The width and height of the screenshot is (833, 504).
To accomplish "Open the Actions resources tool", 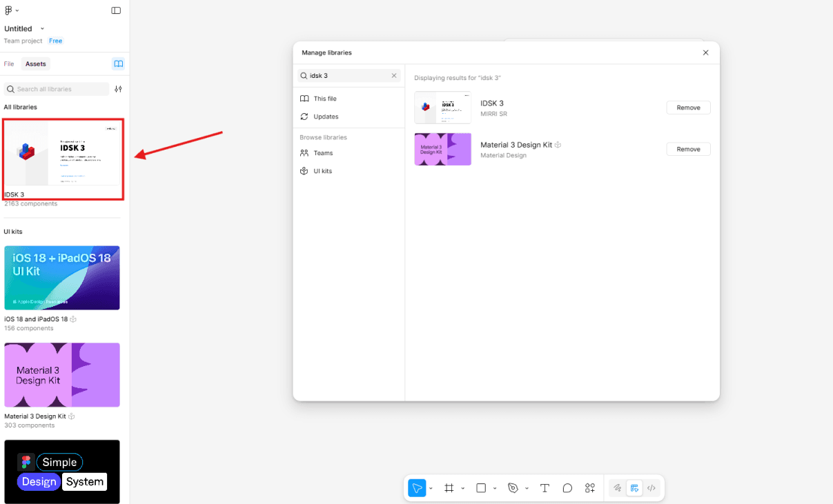I will coord(590,488).
